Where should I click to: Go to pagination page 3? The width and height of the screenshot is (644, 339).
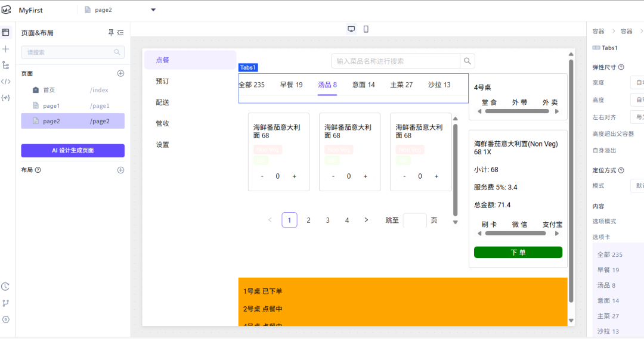(x=328, y=220)
